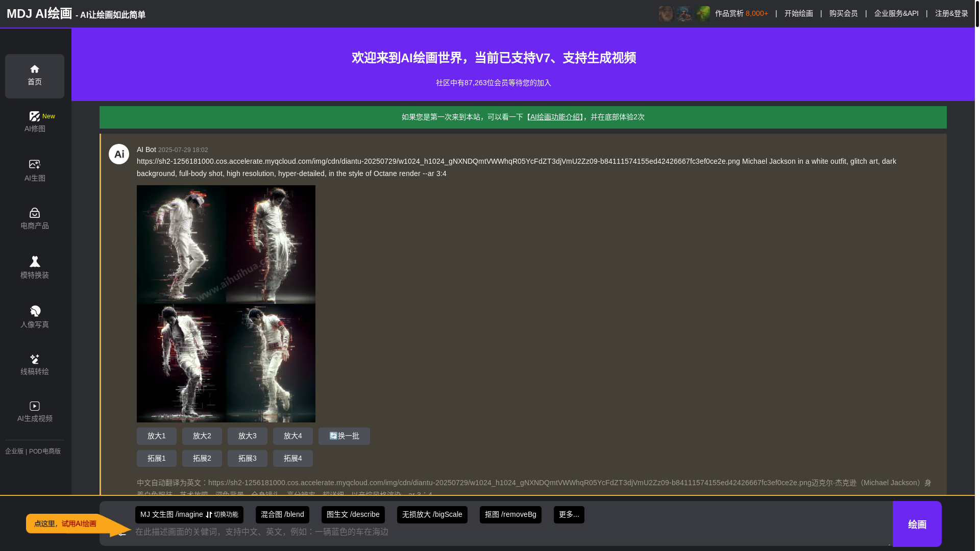Image resolution: width=980 pixels, height=551 pixels.
Task: Click the 2025-07-29 18:02 timestamp
Action: [x=183, y=150]
